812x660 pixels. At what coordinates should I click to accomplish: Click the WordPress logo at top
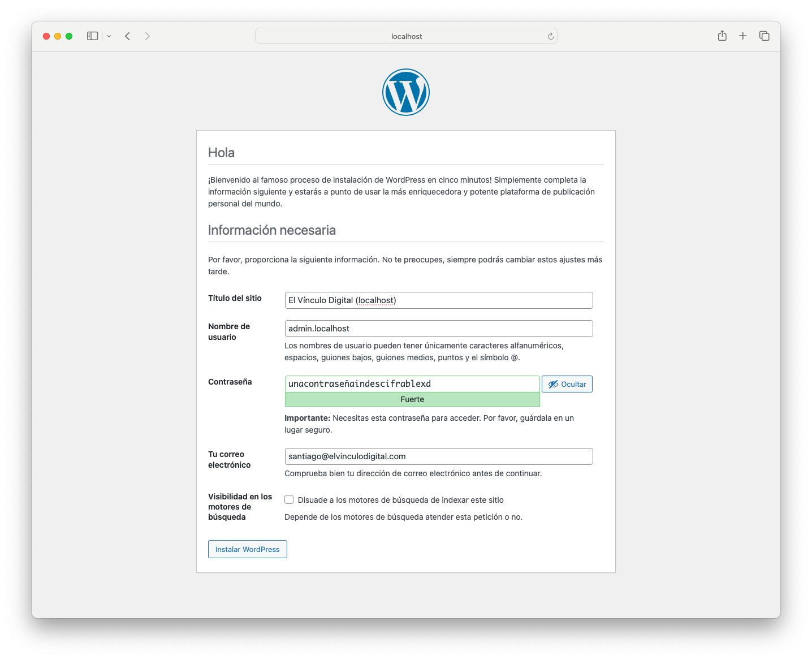[x=405, y=92]
